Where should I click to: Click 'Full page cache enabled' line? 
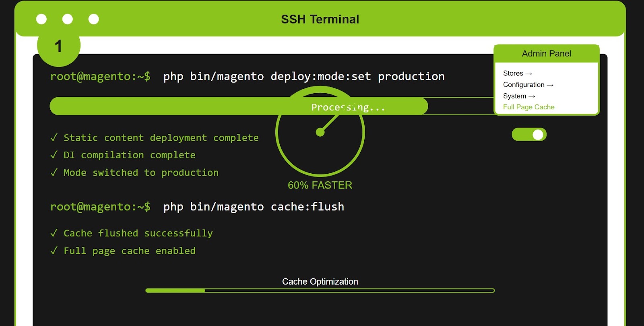point(130,251)
